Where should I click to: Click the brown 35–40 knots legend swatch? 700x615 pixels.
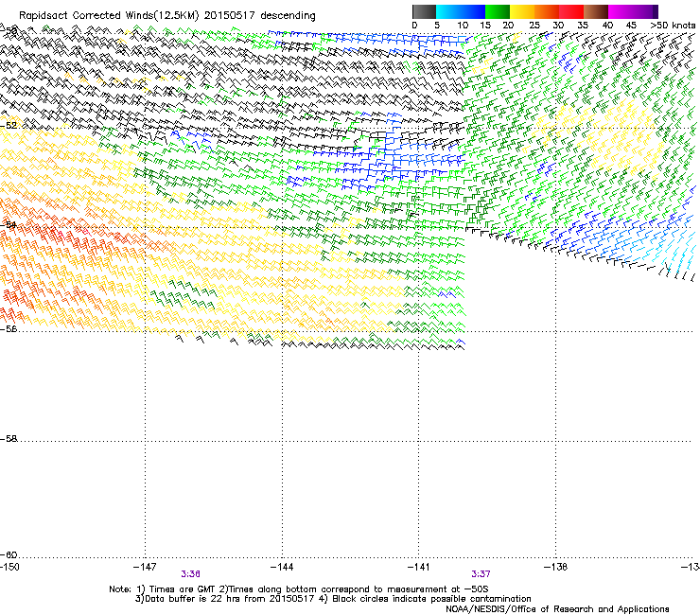[x=596, y=11]
